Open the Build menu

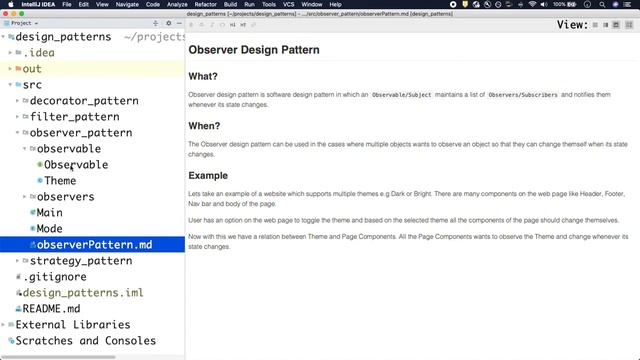tap(230, 4)
